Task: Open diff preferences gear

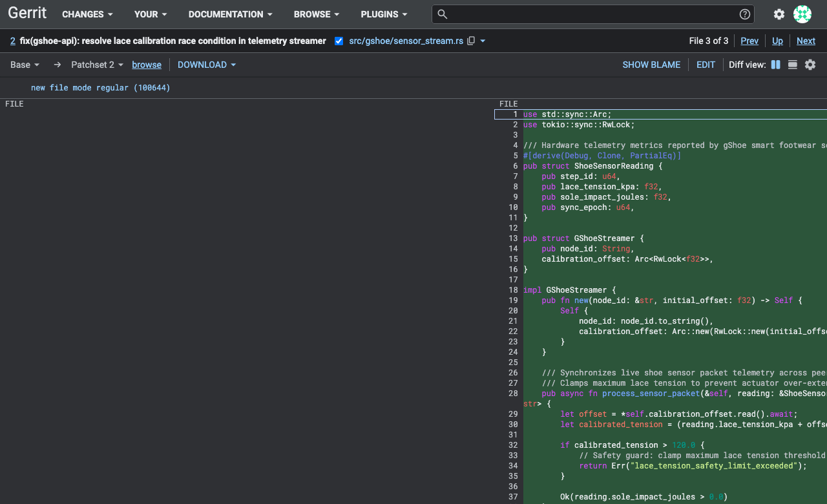Action: pyautogui.click(x=810, y=65)
